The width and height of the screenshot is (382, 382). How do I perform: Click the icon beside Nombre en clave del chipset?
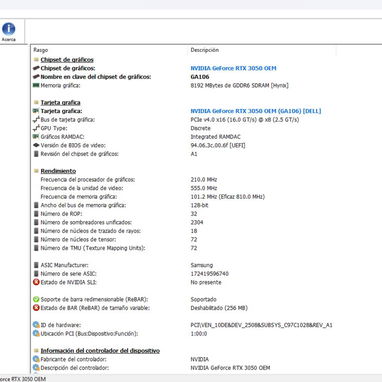pos(36,77)
